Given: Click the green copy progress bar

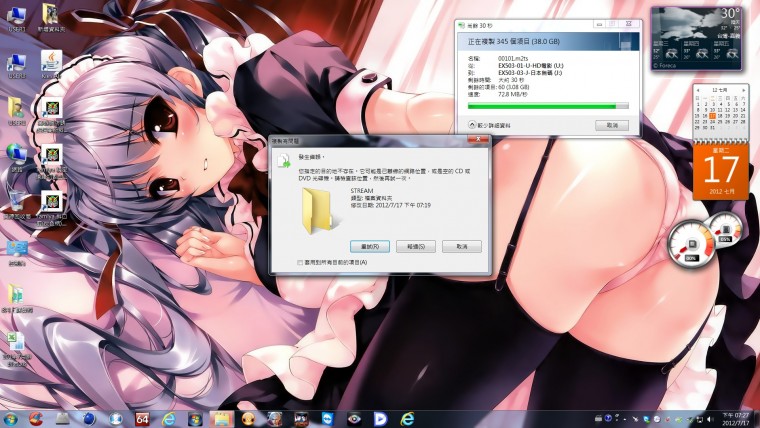Looking at the screenshot, I should (548, 106).
